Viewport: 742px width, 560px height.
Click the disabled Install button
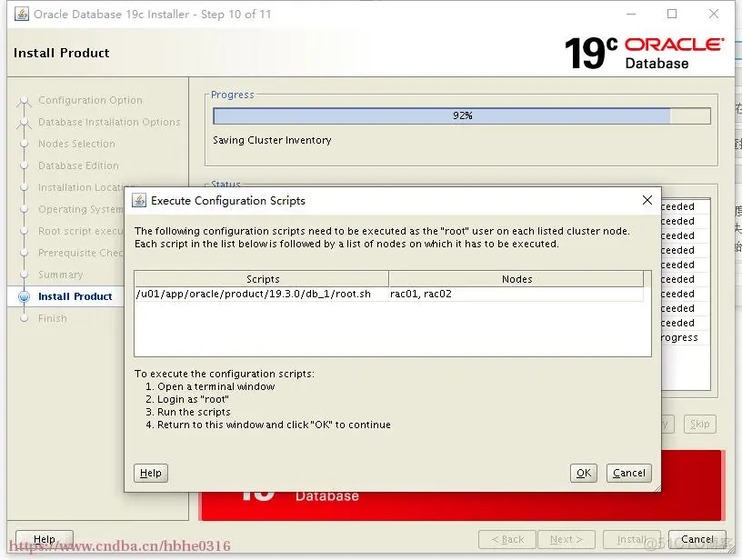(631, 539)
